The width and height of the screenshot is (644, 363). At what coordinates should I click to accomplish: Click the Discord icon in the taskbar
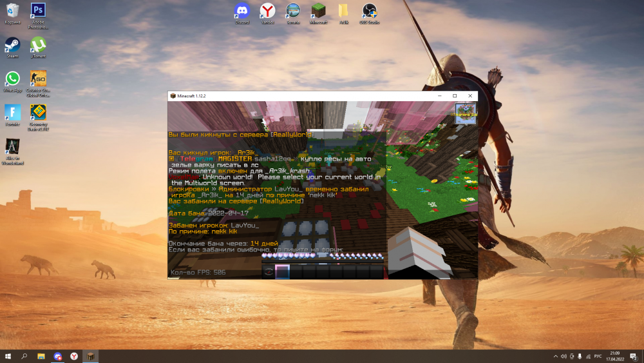[x=57, y=357]
